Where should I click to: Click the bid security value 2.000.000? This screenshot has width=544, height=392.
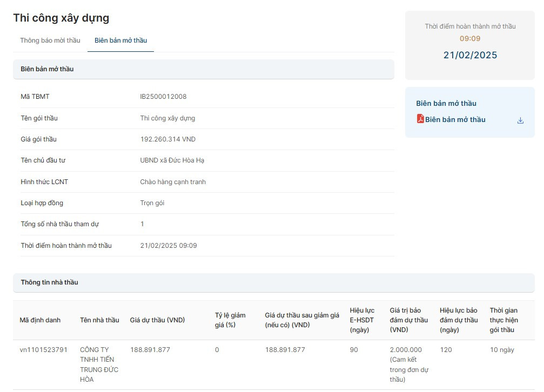coord(406,350)
